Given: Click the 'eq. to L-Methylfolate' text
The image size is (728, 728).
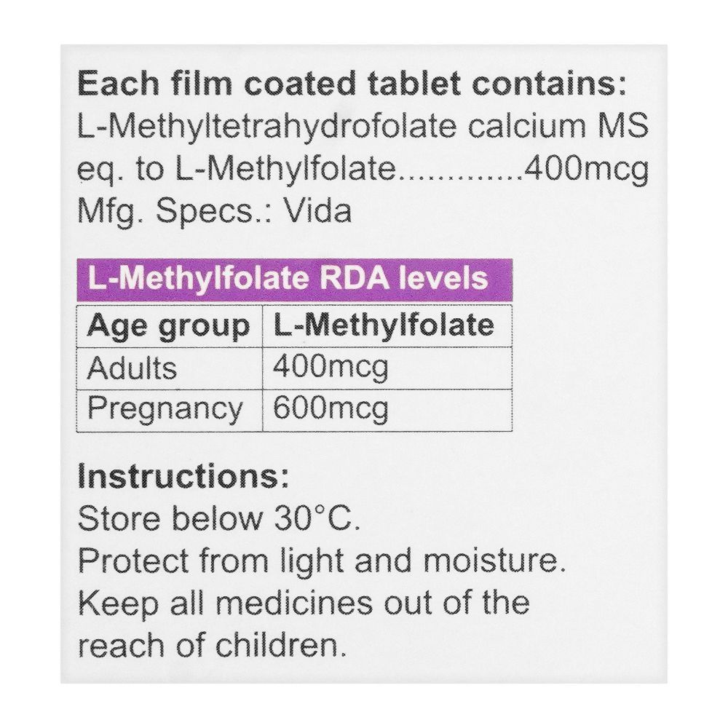Looking at the screenshot, I should pos(236,170).
